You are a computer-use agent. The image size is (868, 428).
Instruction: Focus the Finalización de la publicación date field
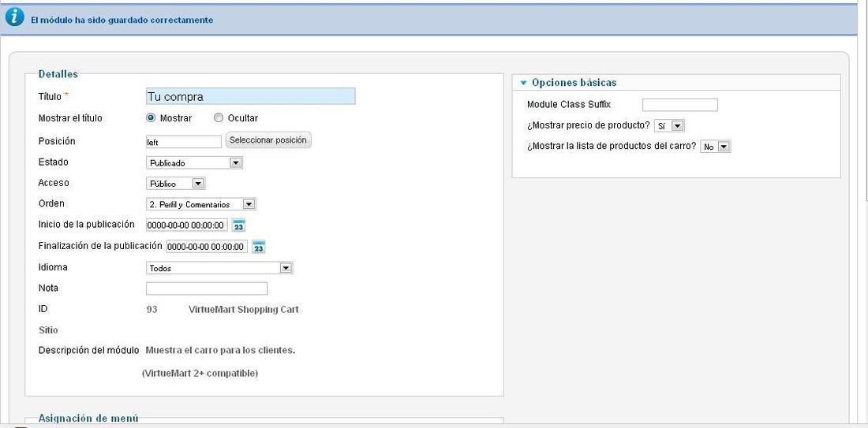pyautogui.click(x=207, y=247)
